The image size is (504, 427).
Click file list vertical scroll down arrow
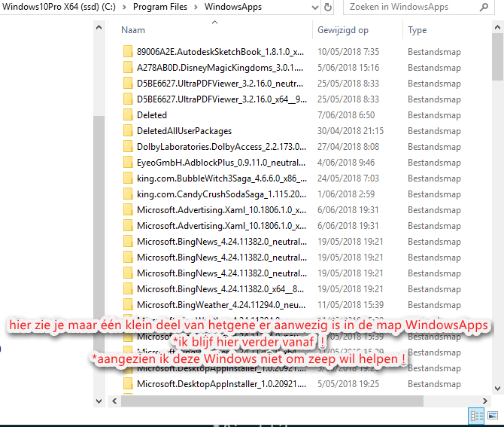pyautogui.click(x=497, y=388)
